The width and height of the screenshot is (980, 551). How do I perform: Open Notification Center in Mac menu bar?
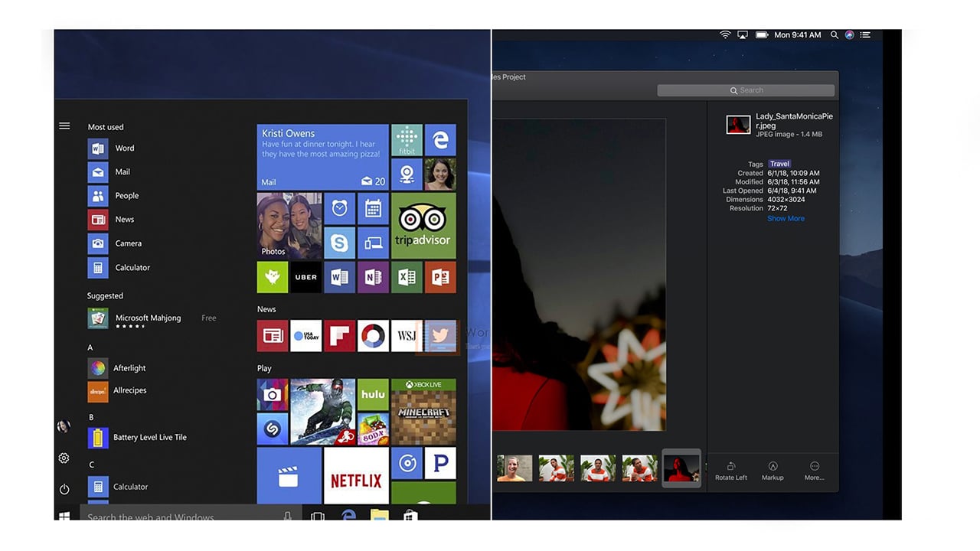coord(866,35)
